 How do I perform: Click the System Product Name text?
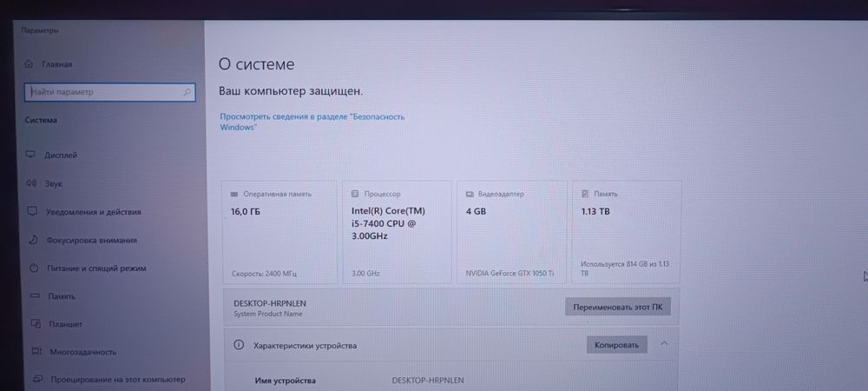click(x=268, y=314)
